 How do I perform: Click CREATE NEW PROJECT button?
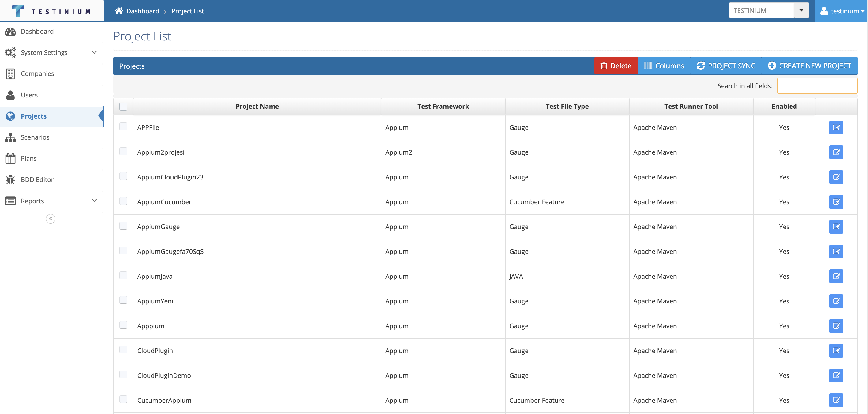(809, 66)
